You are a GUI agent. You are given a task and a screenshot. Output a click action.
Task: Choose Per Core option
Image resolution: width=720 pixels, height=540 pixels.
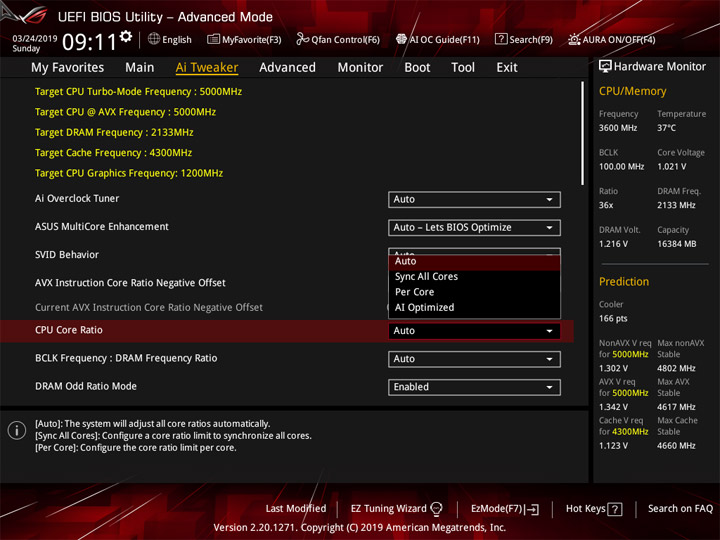[x=474, y=292]
